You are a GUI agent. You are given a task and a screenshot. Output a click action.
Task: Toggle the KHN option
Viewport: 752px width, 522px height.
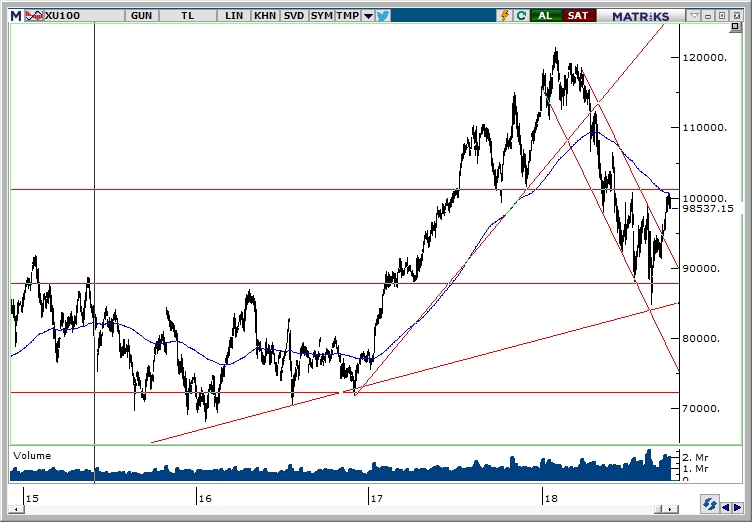pos(265,16)
